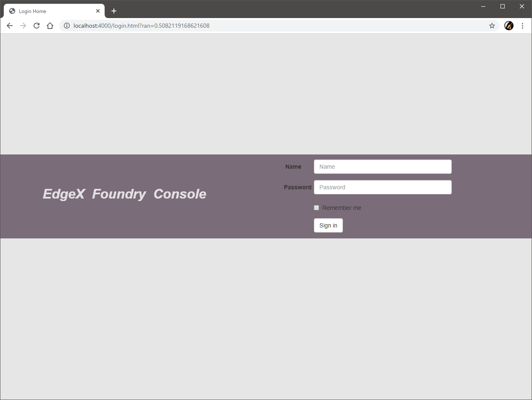The height and width of the screenshot is (400, 532).
Task: Bookmark this page with the star
Action: tap(492, 26)
